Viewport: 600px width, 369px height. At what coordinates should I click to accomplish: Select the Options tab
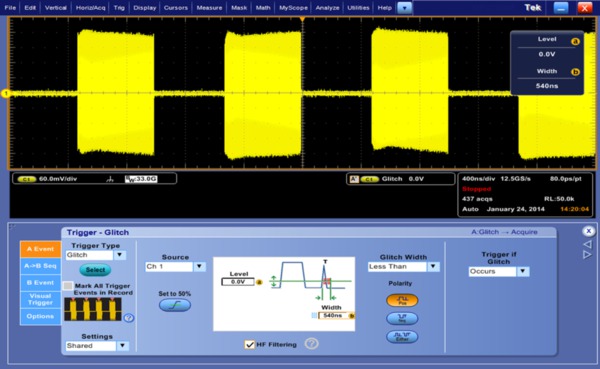[x=41, y=316]
